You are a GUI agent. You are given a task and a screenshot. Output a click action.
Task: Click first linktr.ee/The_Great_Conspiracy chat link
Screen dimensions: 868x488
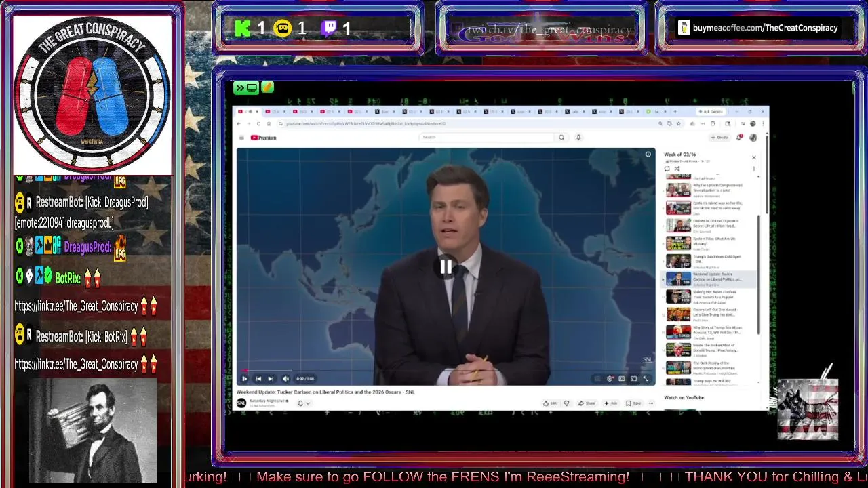77,306
